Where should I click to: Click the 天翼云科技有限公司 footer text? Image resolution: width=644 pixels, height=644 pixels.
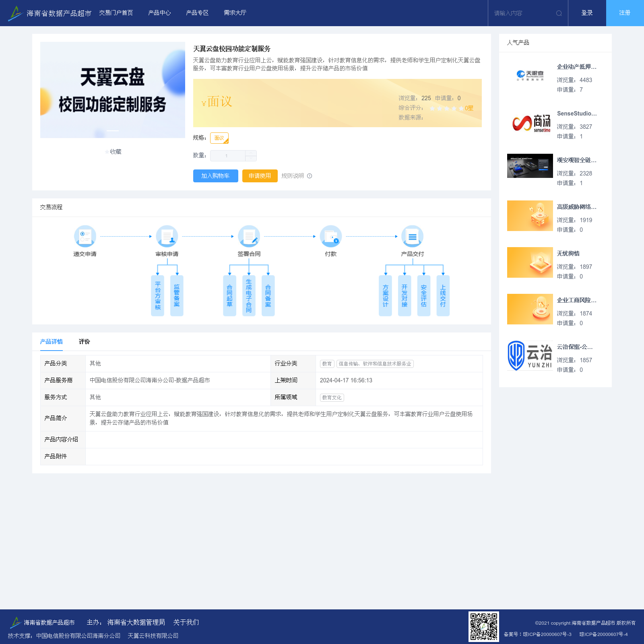tap(153, 636)
